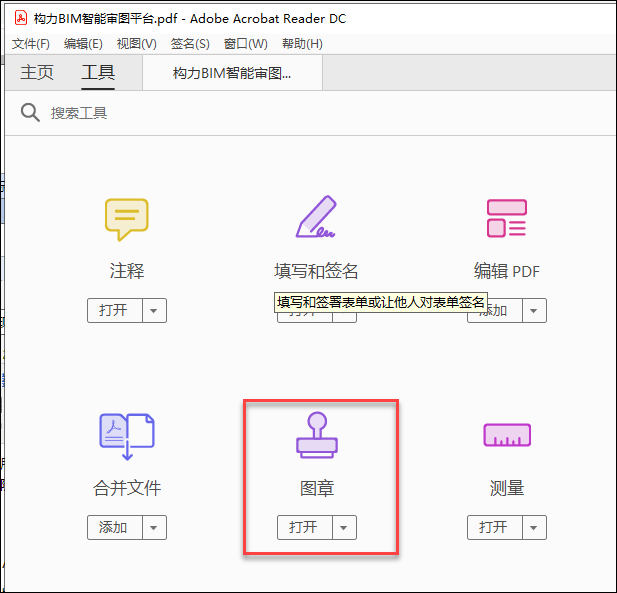Screen dimensions: 617x593
Task: Open the 注释 tool with 打开 button
Action: pos(115,310)
